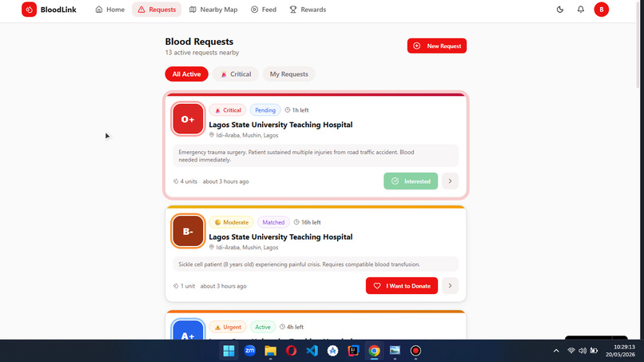Screen dimensions: 644x362
Task: Click Idi-Araba location in O+ card
Action: point(244,135)
